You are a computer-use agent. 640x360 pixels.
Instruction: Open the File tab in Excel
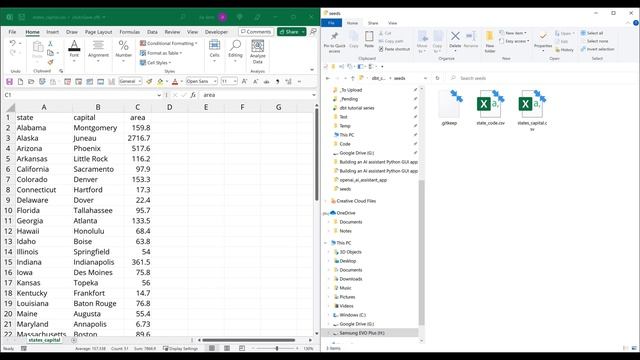click(12, 32)
